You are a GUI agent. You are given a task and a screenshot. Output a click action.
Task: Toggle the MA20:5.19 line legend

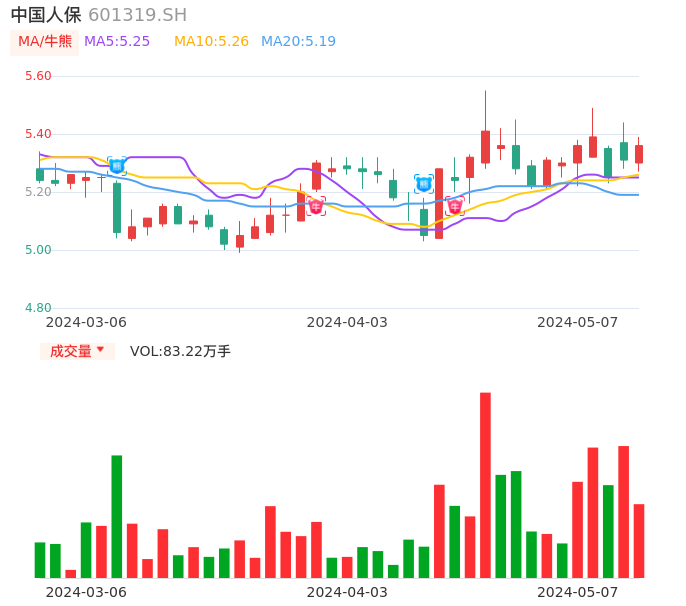pos(298,42)
